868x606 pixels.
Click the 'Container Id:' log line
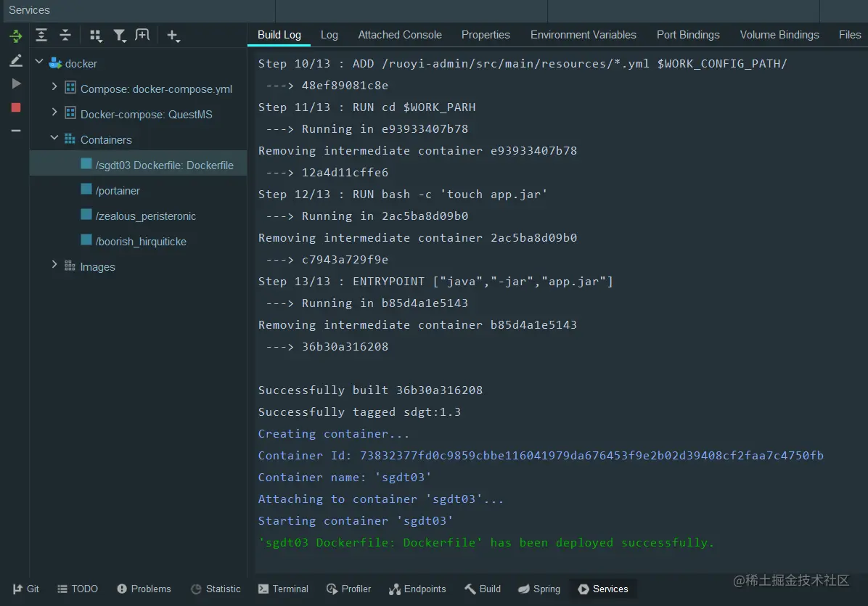541,456
